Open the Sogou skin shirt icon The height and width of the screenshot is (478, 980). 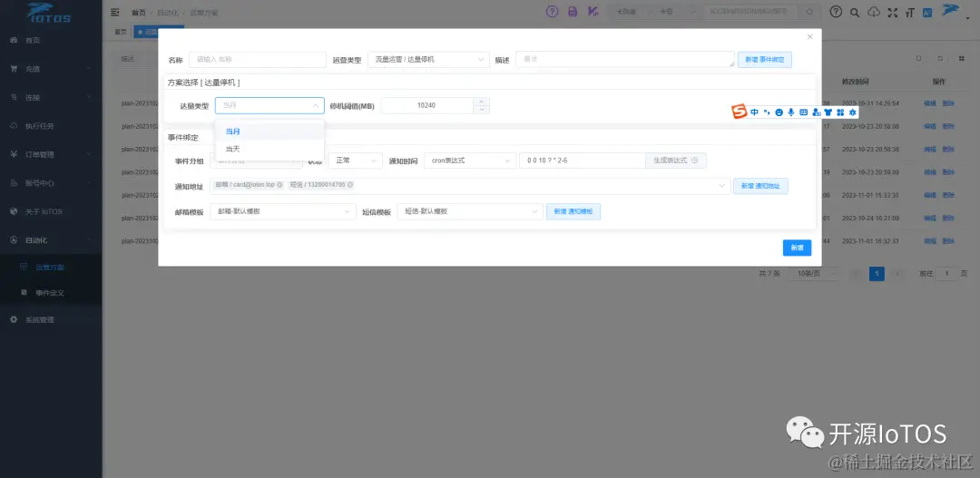(828, 112)
